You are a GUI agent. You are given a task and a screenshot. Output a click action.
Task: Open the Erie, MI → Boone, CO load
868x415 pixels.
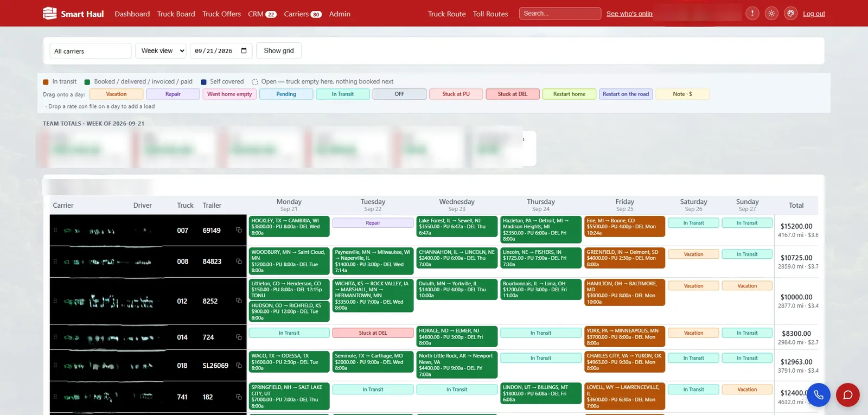(x=624, y=227)
